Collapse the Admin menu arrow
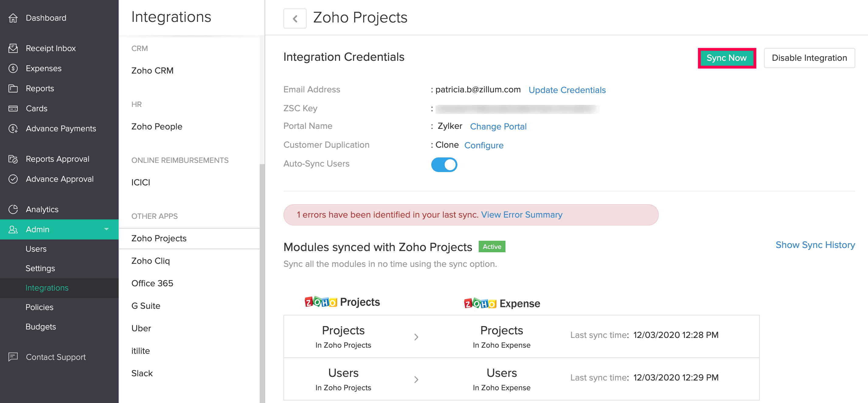This screenshot has width=868, height=403. click(x=106, y=229)
